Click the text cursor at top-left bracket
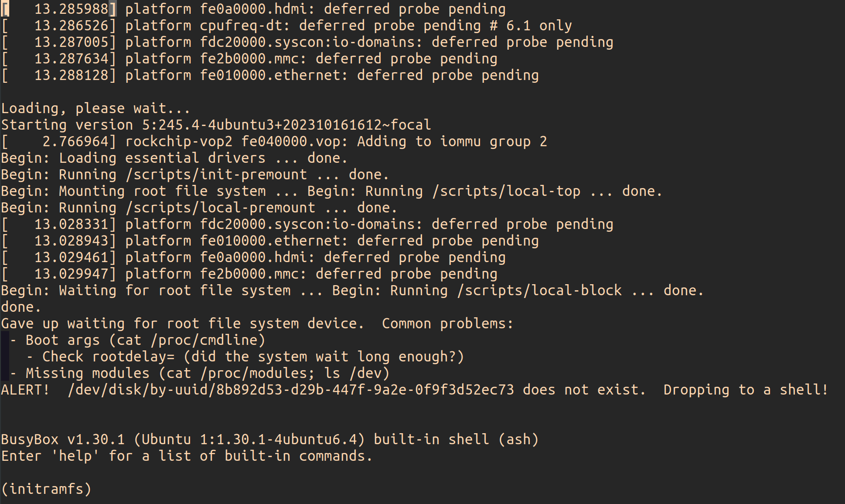The image size is (845, 504). point(5,9)
